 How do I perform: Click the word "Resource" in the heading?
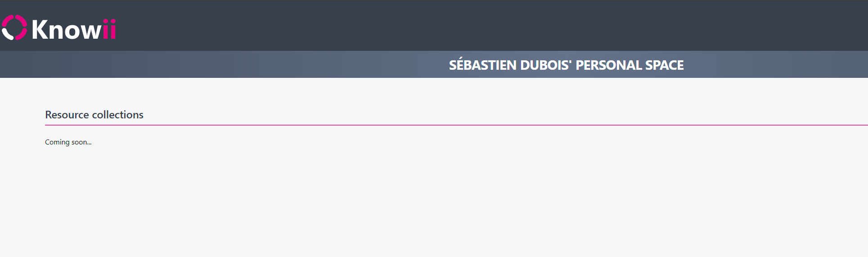pyautogui.click(x=67, y=115)
